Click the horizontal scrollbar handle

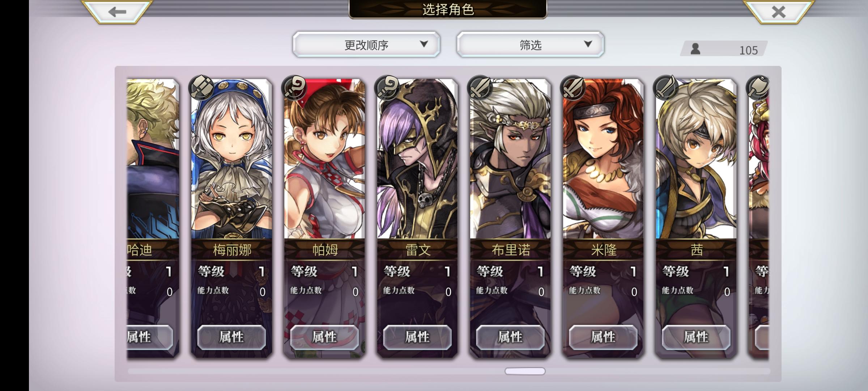(x=525, y=371)
